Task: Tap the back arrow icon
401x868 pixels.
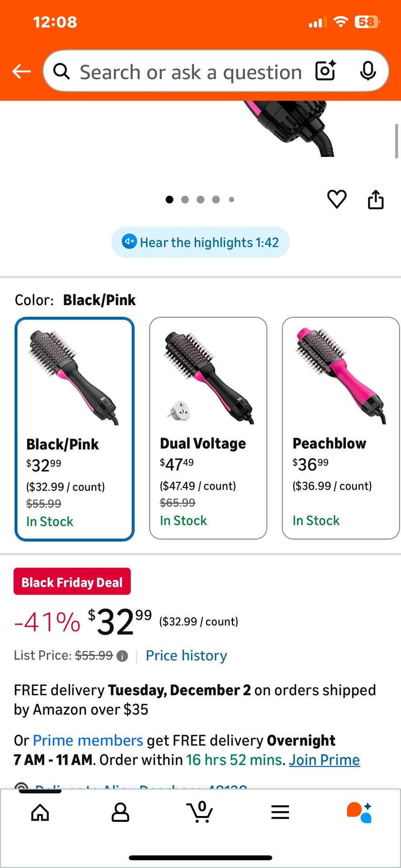Action: coord(21,71)
